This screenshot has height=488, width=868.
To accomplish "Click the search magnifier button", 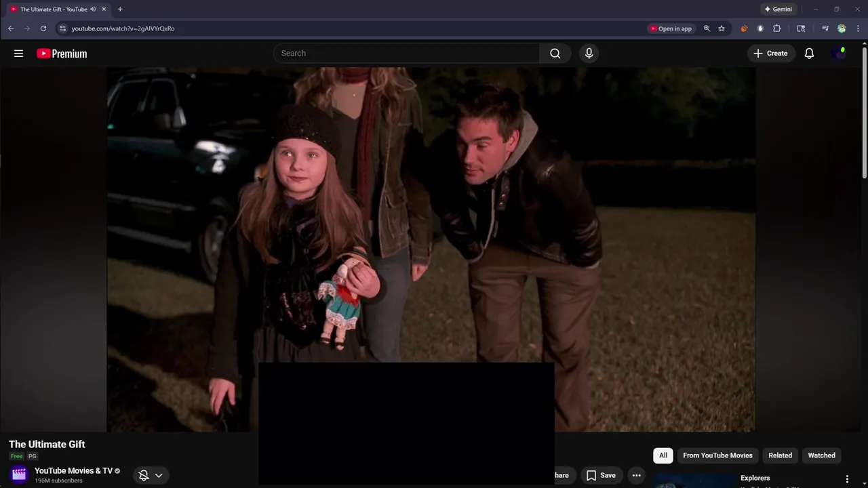I will tap(555, 54).
